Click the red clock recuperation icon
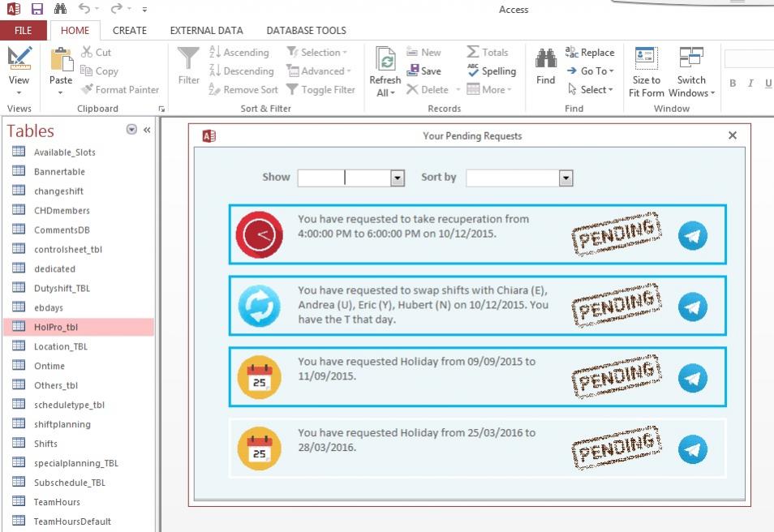Image resolution: width=774 pixels, height=532 pixels. tap(259, 235)
